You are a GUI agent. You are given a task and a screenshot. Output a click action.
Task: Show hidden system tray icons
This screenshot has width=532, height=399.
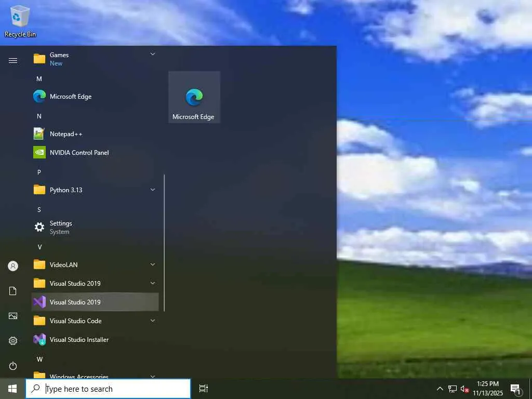point(440,389)
